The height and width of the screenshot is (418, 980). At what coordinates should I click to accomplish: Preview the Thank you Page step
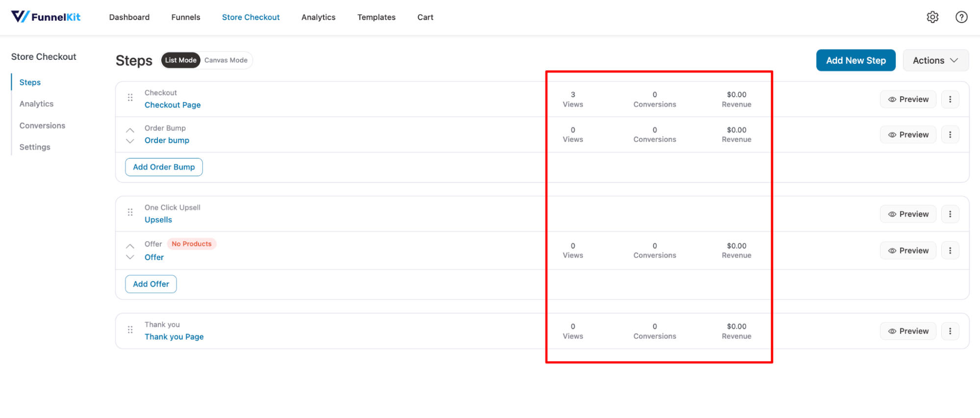(908, 331)
